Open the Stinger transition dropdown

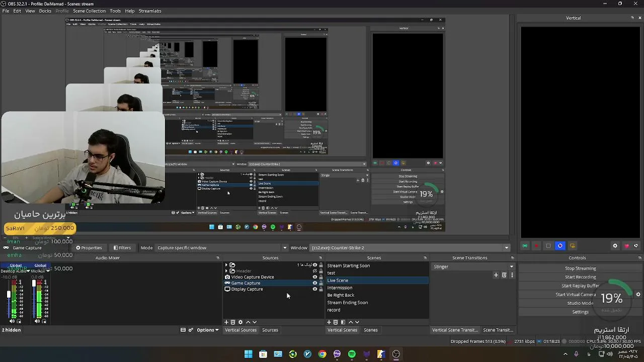(x=473, y=266)
